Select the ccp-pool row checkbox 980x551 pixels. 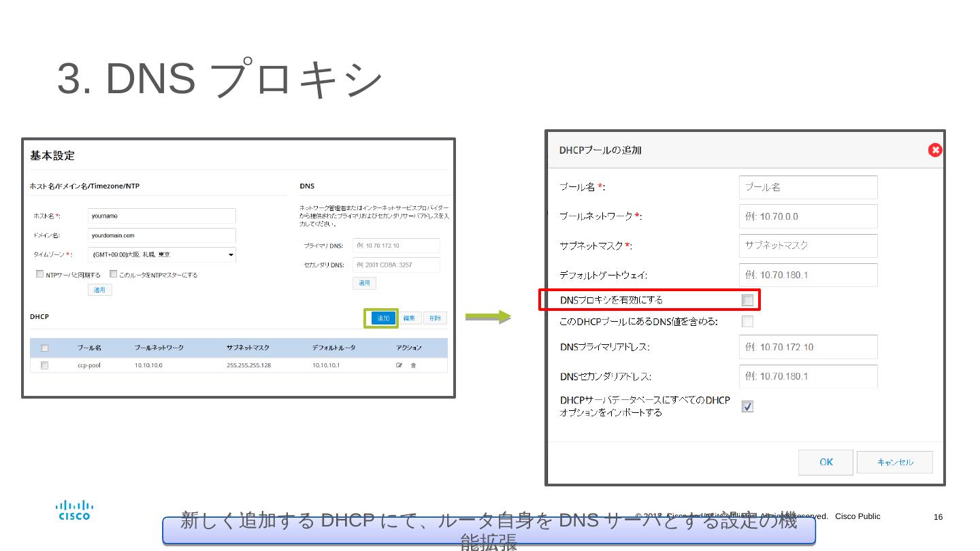click(45, 365)
